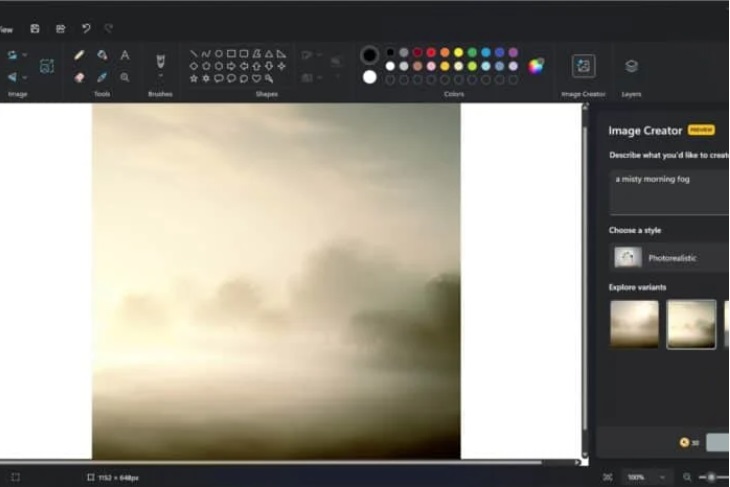This screenshot has height=487, width=730.
Task: Choose the red color swatch
Action: (x=431, y=53)
